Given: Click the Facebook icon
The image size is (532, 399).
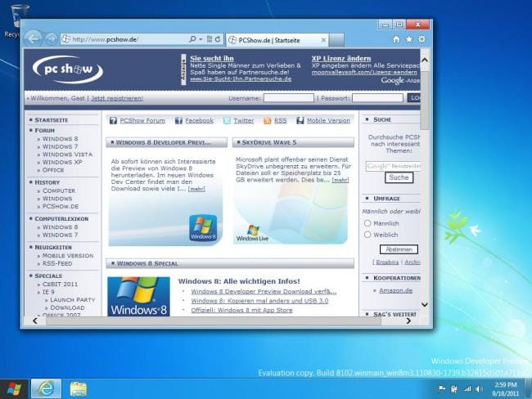Looking at the screenshot, I should tap(178, 121).
